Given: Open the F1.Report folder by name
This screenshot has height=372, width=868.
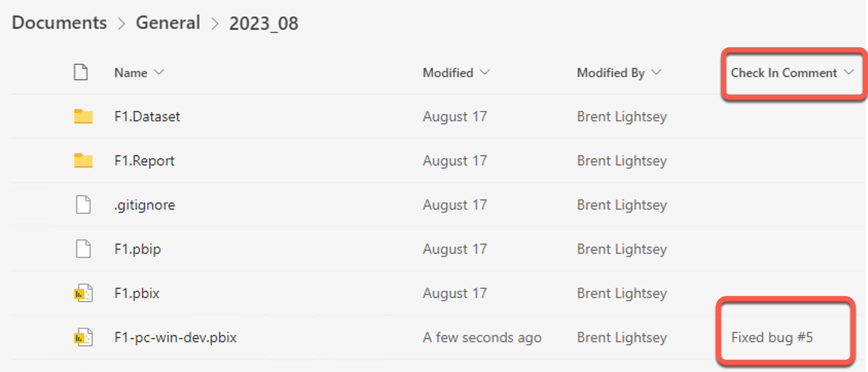Looking at the screenshot, I should click(144, 161).
